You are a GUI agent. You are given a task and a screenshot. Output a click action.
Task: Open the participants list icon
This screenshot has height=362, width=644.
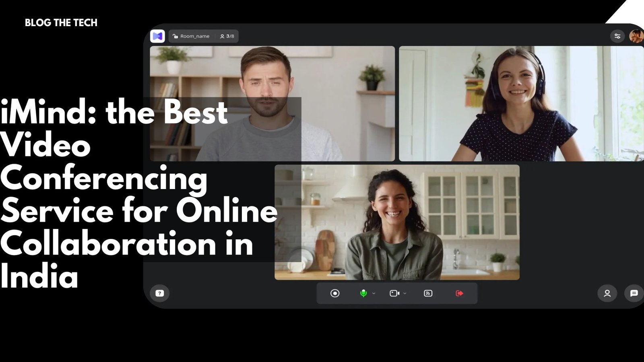point(607,293)
